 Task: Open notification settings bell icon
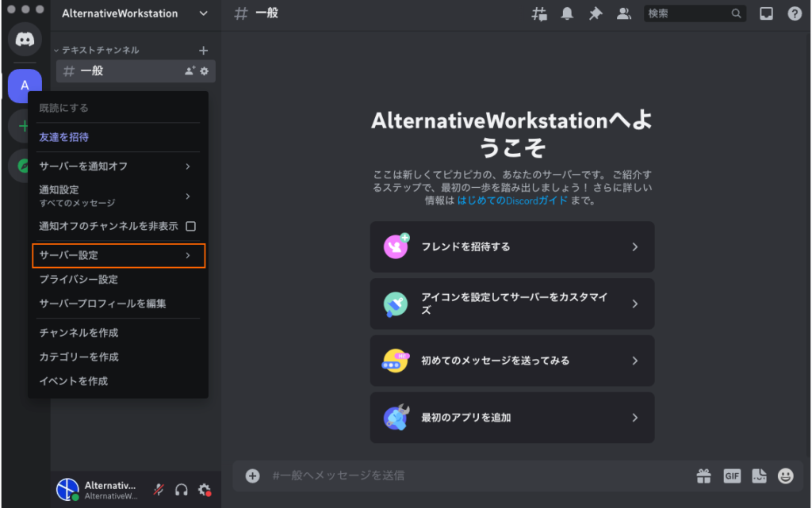click(567, 13)
